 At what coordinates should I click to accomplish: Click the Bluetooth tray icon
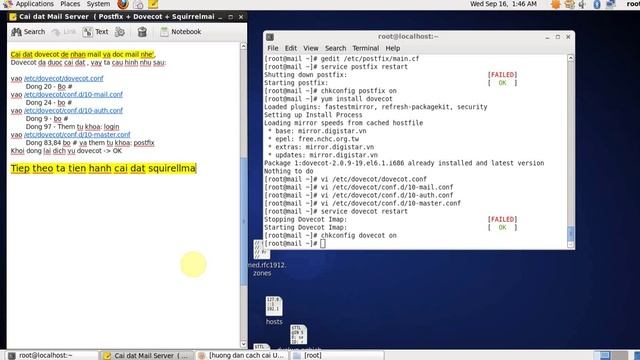click(x=597, y=4)
